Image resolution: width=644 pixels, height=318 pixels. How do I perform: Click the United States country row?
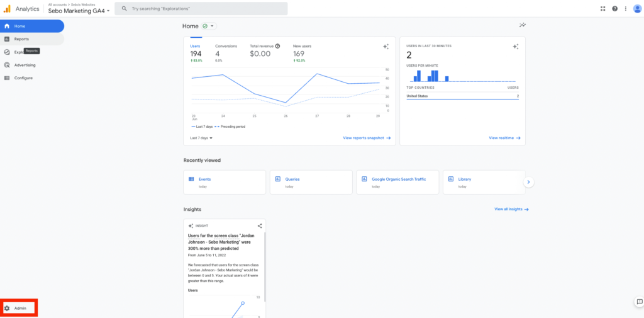tap(462, 96)
